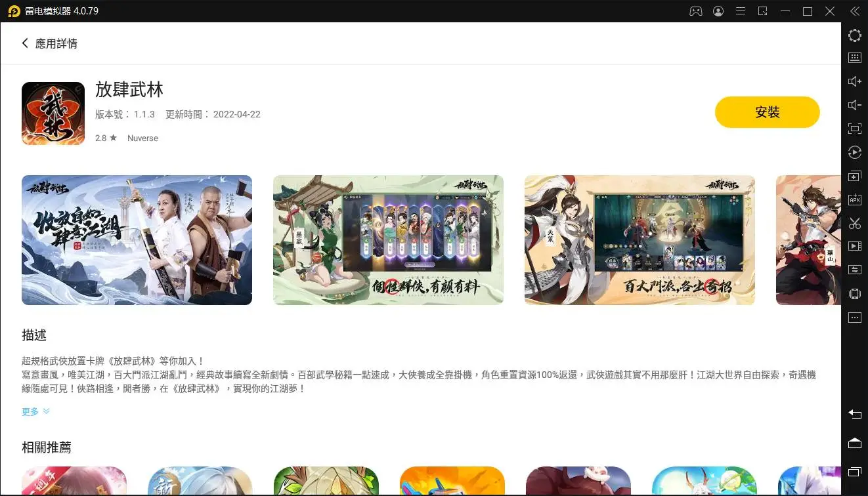The image size is (868, 496).
Task: Open the 個性群俠 screenshot
Action: pos(388,240)
